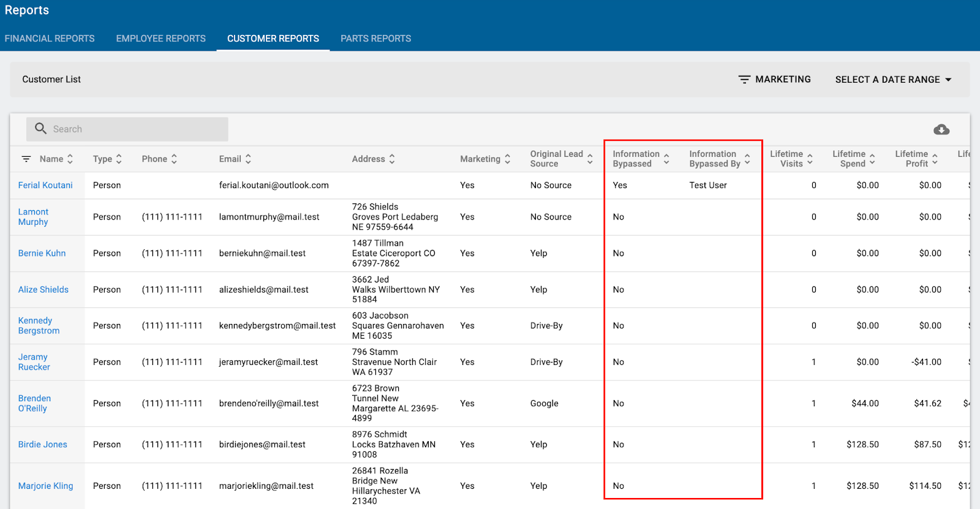Viewport: 980px width, 509px height.
Task: Open customer Brenden O'Reilly
Action: [34, 403]
